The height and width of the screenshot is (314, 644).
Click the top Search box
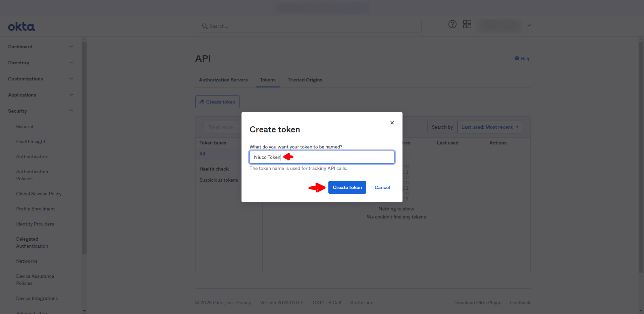[310, 26]
